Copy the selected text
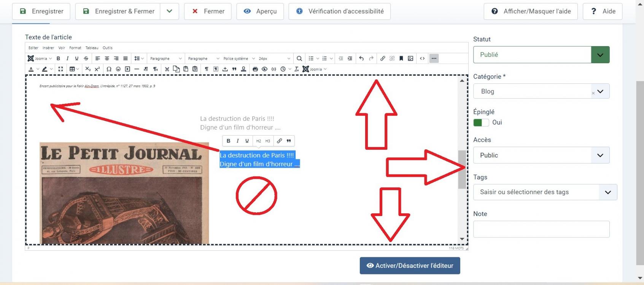This screenshot has height=285, width=644. pos(176,69)
